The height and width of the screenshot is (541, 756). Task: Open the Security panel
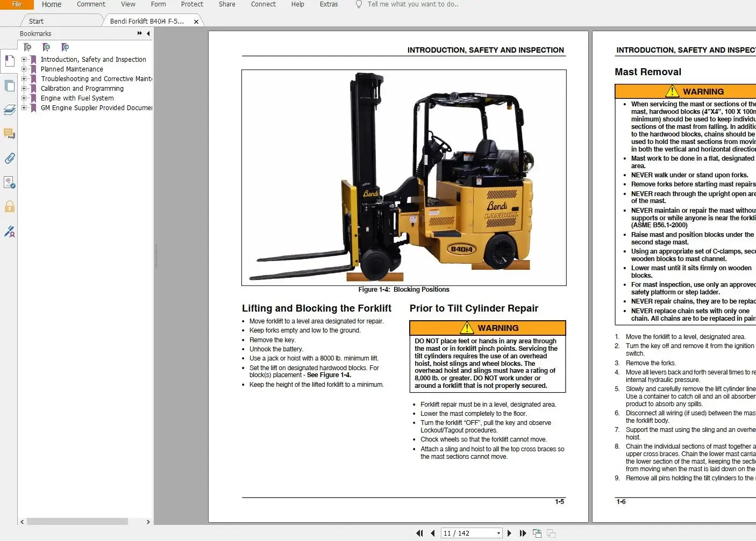coord(9,206)
